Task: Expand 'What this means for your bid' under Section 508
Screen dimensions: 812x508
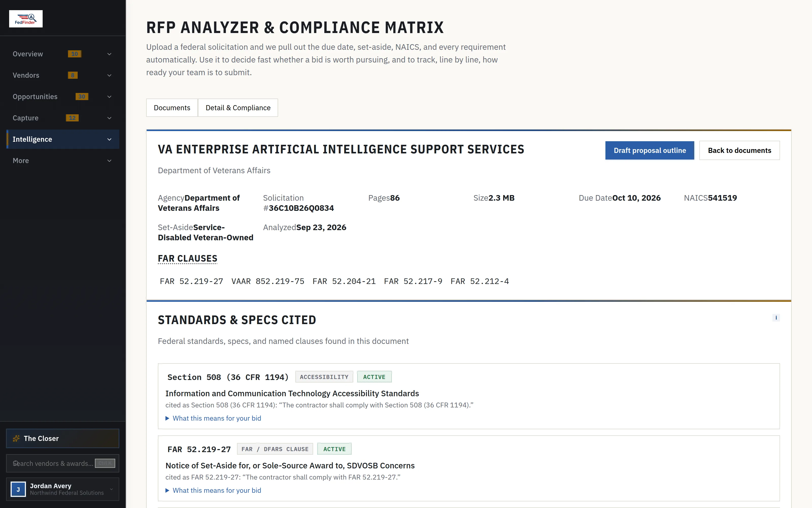Action: pyautogui.click(x=213, y=418)
